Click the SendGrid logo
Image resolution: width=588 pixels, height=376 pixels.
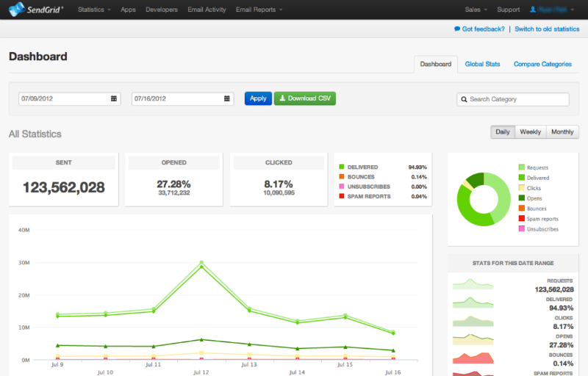pyautogui.click(x=37, y=10)
